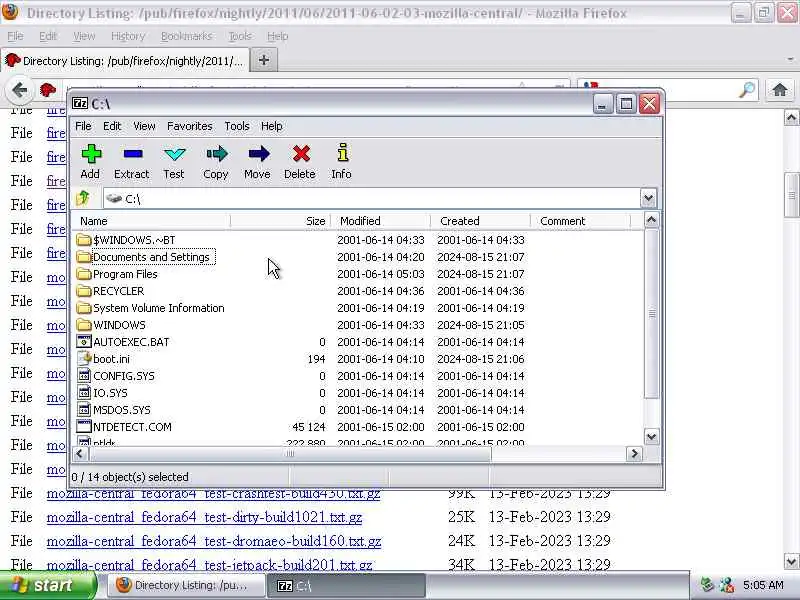Select the Documents and Settings row
The width and height of the screenshot is (800, 600).
click(357, 257)
